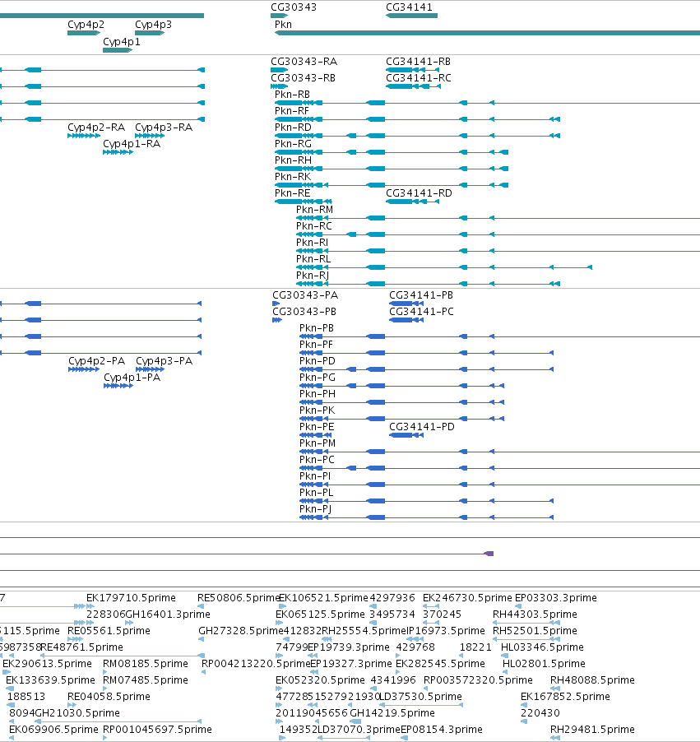Click the Pkn-RM transcript label
Screen dimensions: 700x742
click(314, 210)
